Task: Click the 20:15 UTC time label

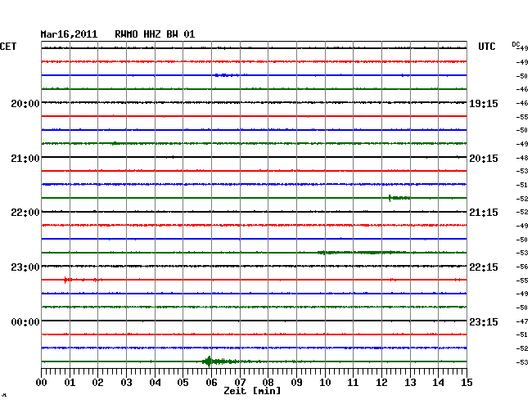Action: point(484,159)
